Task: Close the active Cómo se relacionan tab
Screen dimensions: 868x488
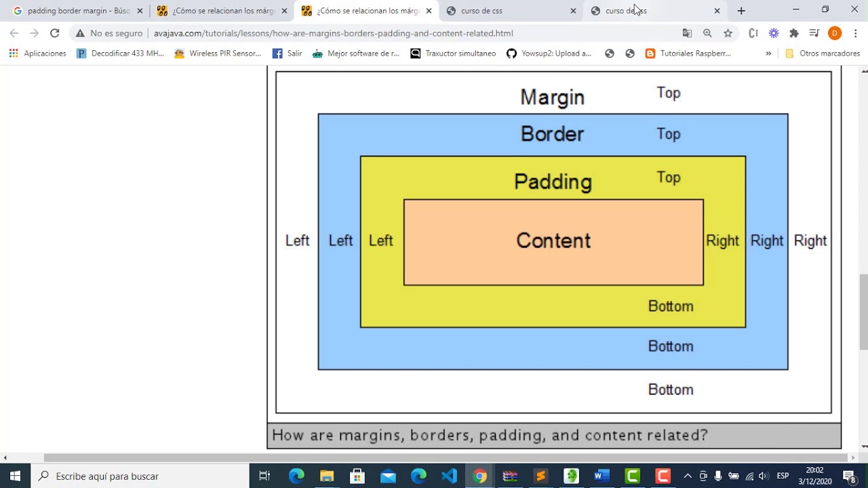Action: [429, 11]
